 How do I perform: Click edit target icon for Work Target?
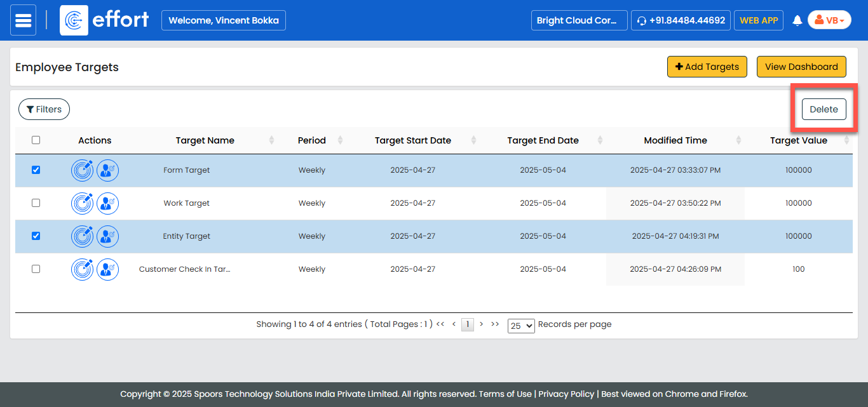(x=83, y=203)
